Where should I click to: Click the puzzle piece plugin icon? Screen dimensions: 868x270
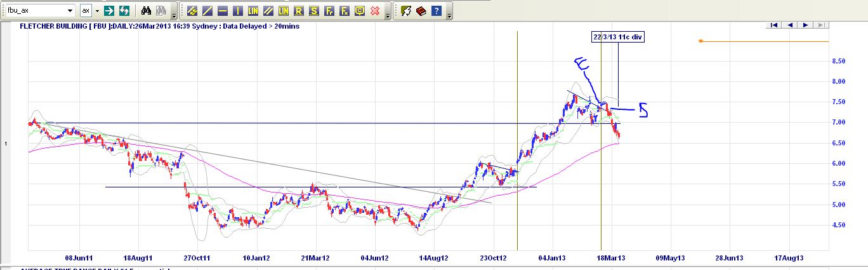(406, 11)
